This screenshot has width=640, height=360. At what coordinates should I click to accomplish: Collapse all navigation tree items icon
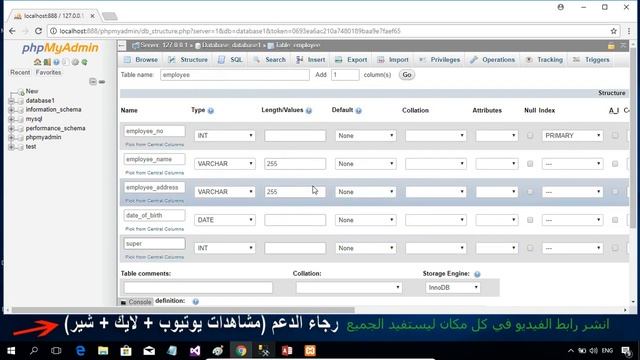pyautogui.click(x=93, y=82)
